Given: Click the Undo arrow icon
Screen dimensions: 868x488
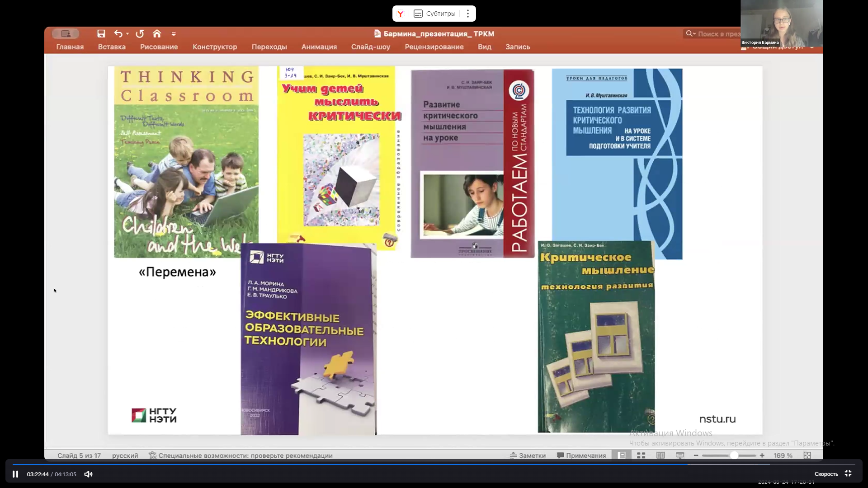Looking at the screenshot, I should tap(118, 34).
